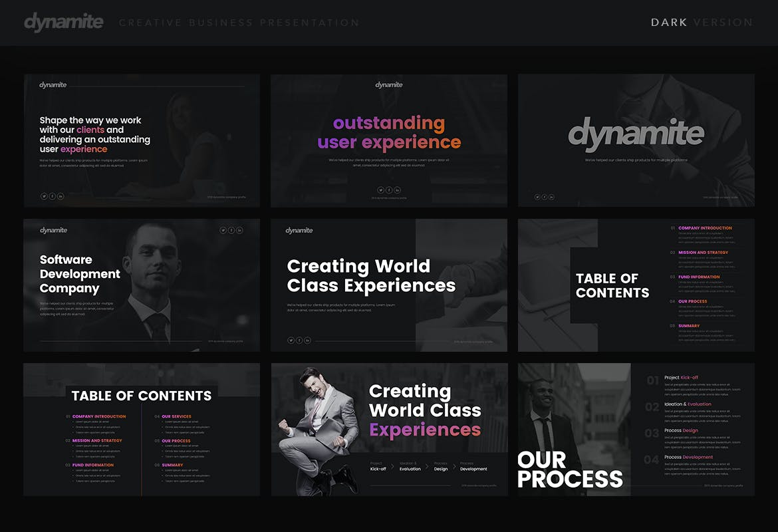This screenshot has height=532, width=778.
Task: Click the dynamite logo in the top bar
Action: 64,21
